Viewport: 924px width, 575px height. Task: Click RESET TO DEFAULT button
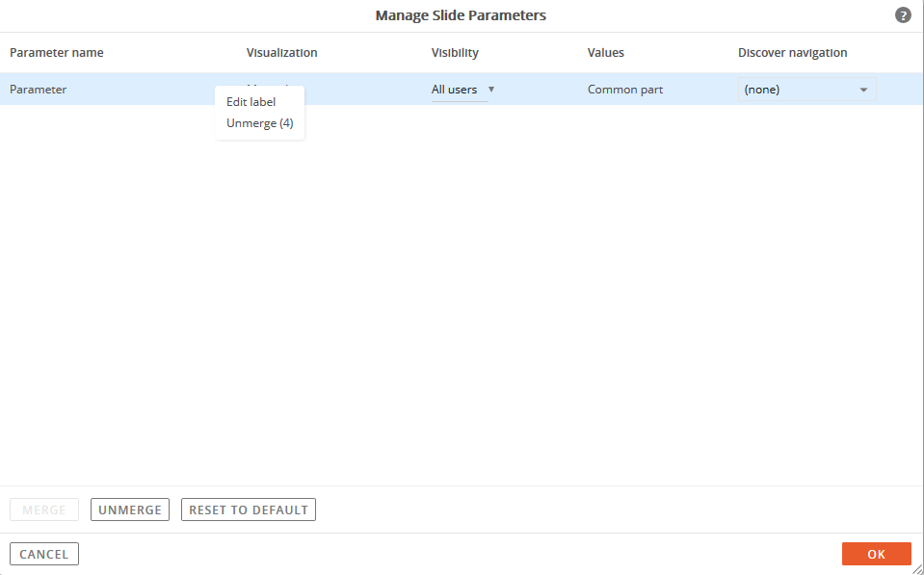click(x=248, y=510)
